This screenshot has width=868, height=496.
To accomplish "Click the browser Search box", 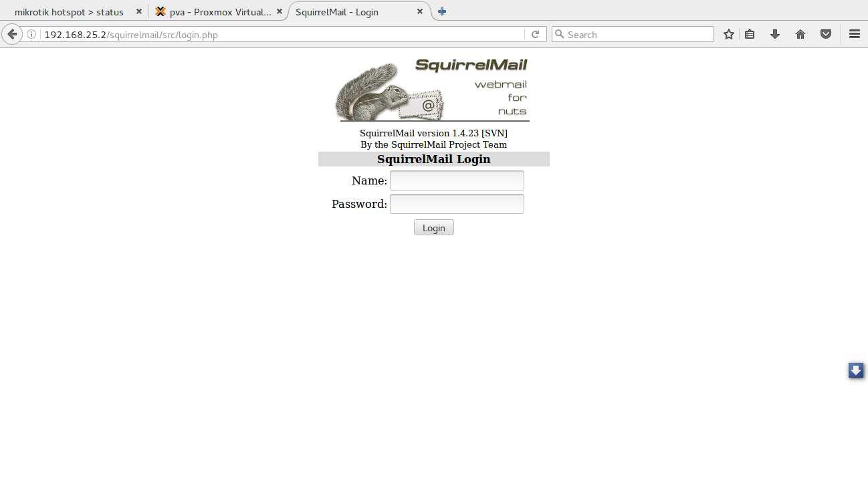I will 633,34.
